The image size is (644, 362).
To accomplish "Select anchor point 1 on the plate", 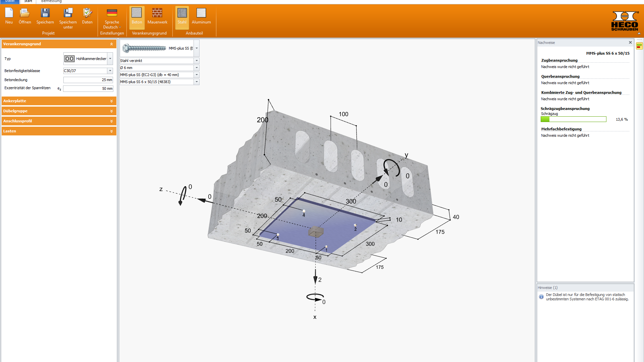I will click(x=326, y=247).
